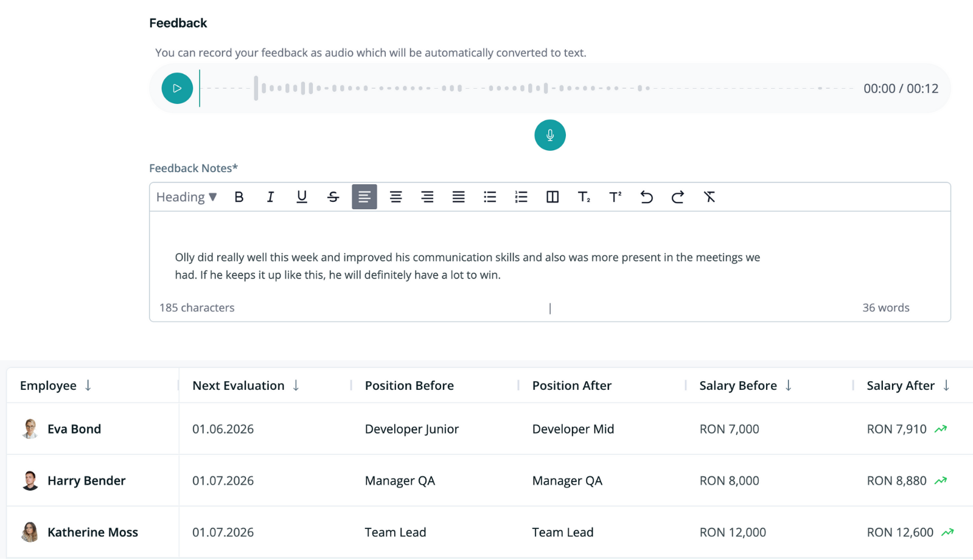Open the Heading style dropdown
The image size is (973, 560).
point(186,197)
